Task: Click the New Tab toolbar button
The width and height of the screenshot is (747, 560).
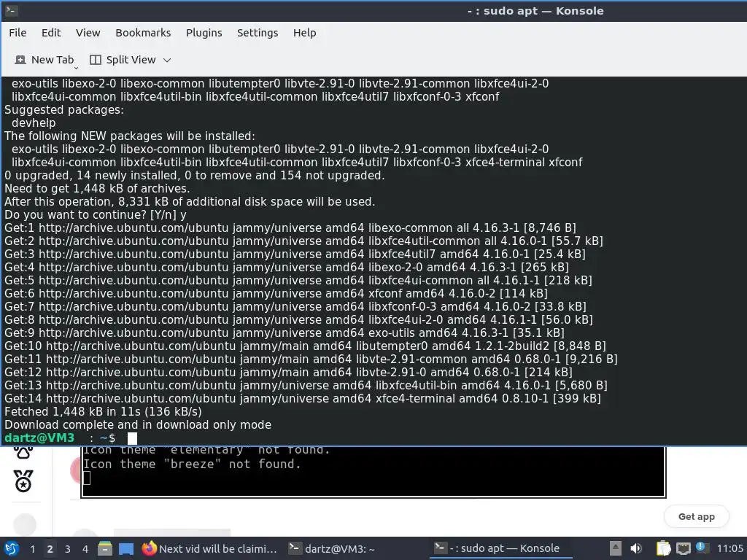Action: pyautogui.click(x=44, y=60)
